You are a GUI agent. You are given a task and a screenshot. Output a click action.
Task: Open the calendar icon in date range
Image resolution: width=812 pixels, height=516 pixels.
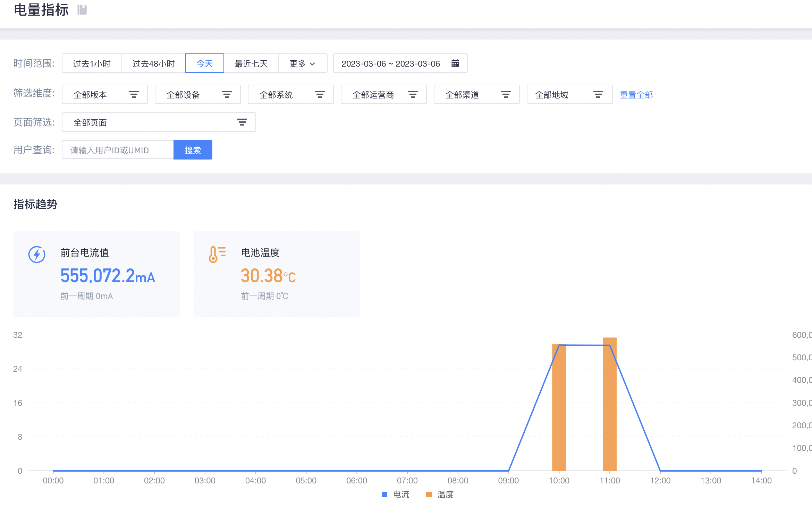(x=455, y=63)
